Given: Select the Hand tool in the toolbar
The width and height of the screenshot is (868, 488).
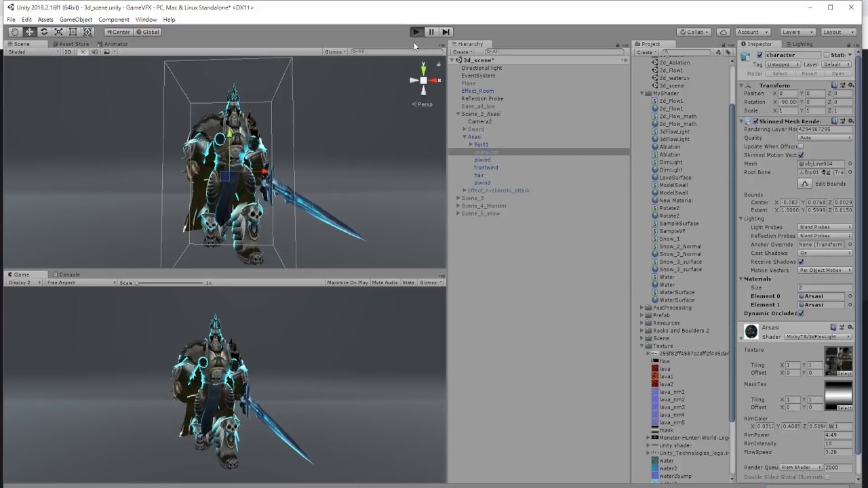Looking at the screenshot, I should click(15, 32).
